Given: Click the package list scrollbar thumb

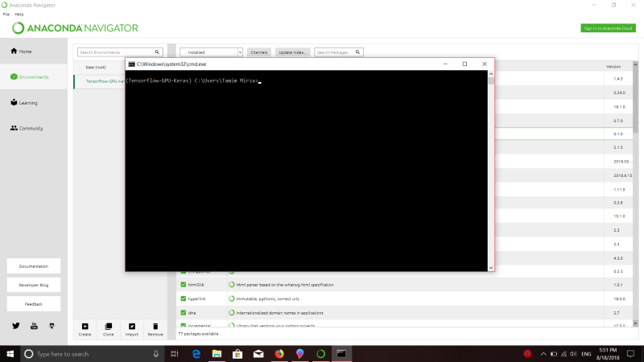Looking at the screenshot, I should 635,101.
